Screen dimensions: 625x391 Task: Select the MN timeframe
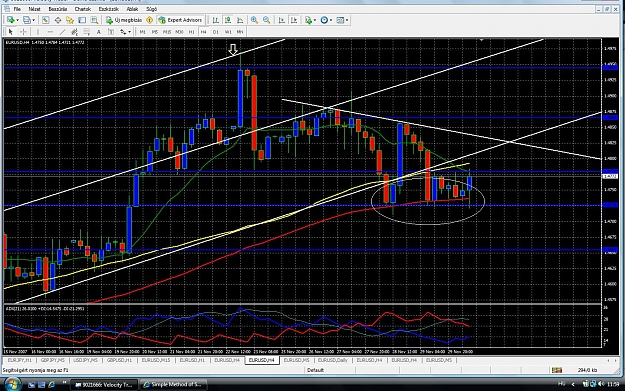(x=240, y=31)
